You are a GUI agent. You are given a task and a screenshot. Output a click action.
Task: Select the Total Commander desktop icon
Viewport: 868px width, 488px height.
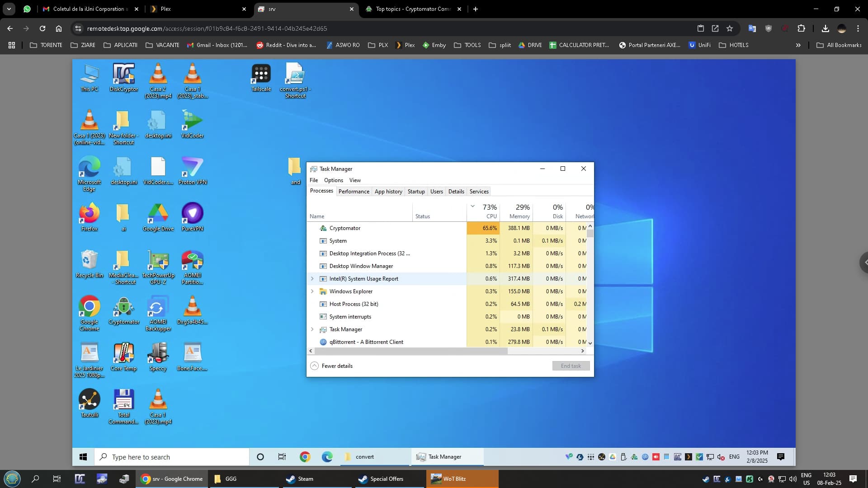tap(123, 406)
